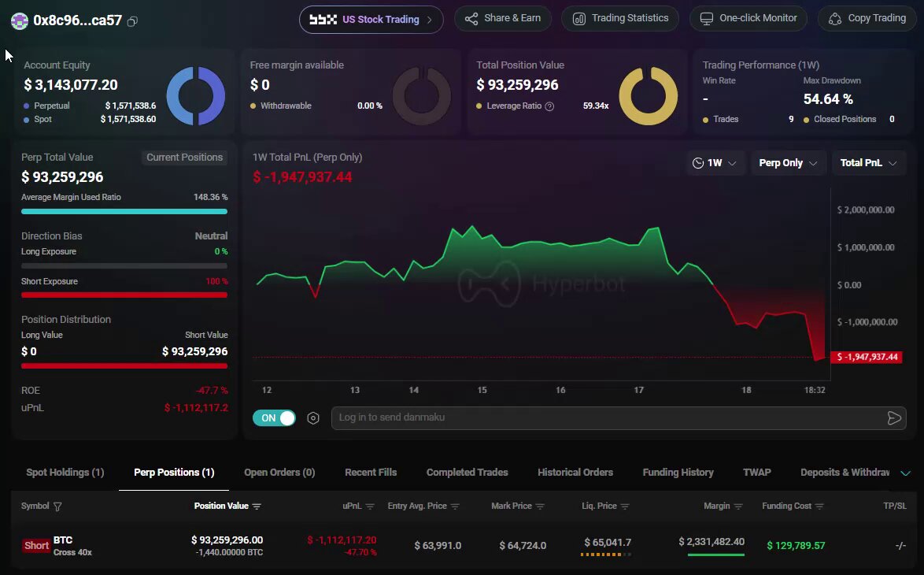Turn off the danmaku ON switch

click(x=274, y=418)
